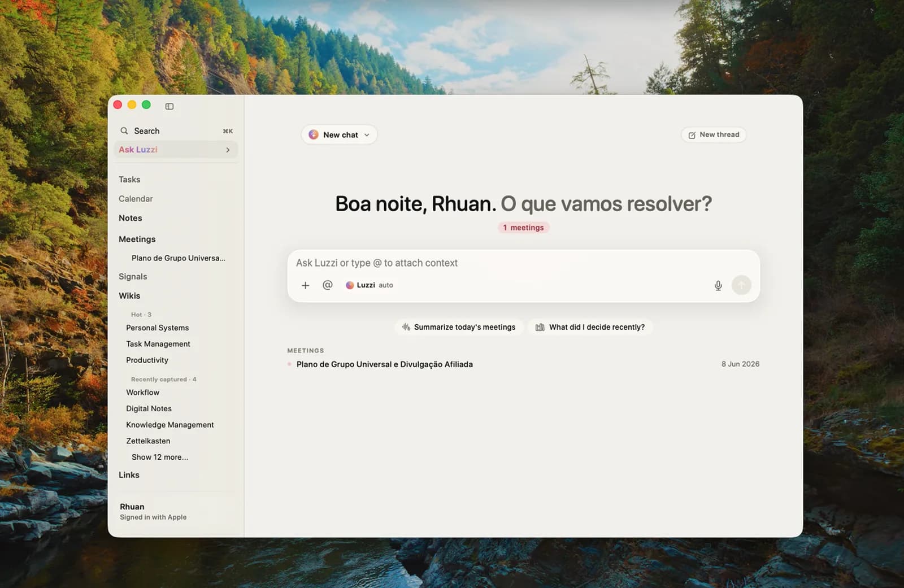Open Calendar in the sidebar

[x=136, y=199]
